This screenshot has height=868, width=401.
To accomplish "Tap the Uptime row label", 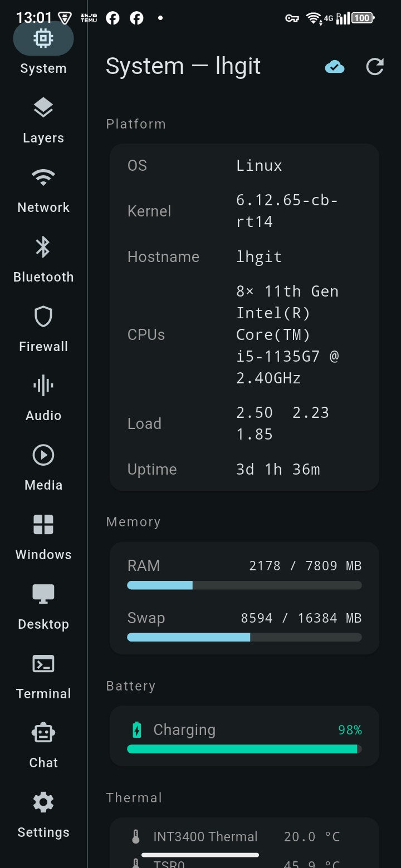I will pyautogui.click(x=152, y=470).
